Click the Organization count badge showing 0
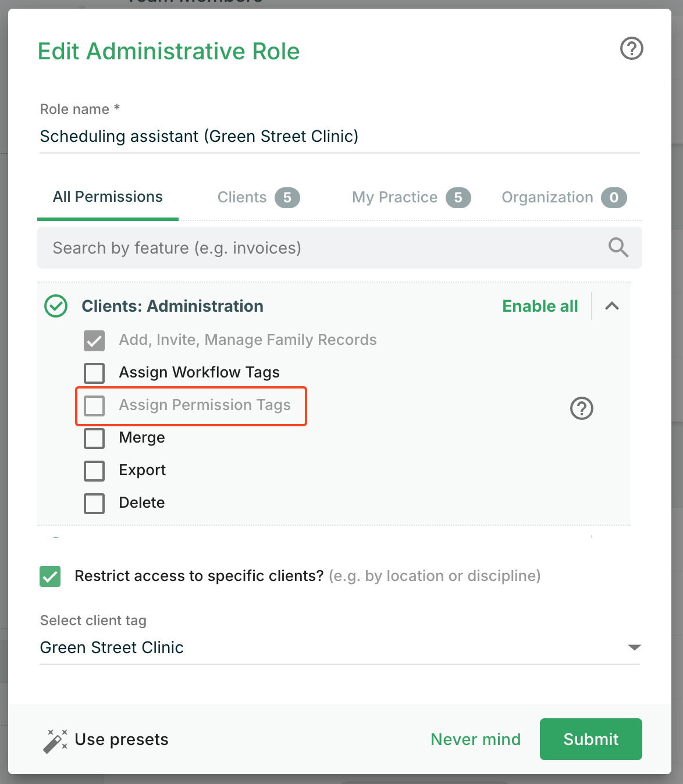Screen dimensions: 683x784 [614, 198]
